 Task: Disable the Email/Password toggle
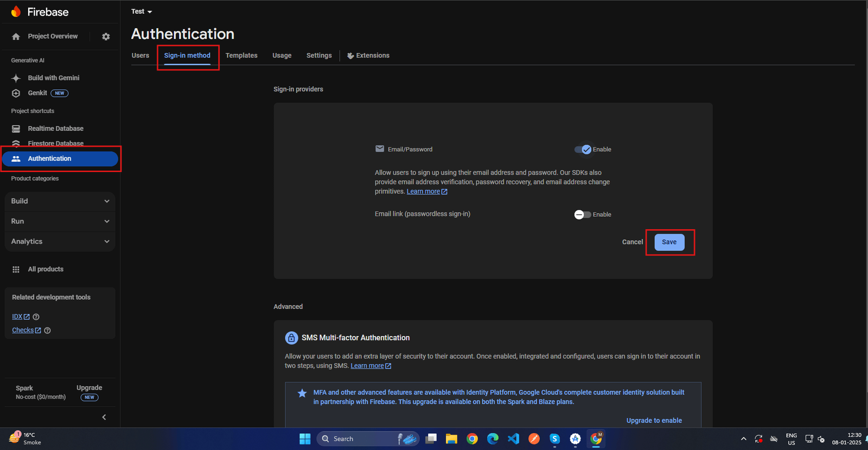click(x=583, y=150)
